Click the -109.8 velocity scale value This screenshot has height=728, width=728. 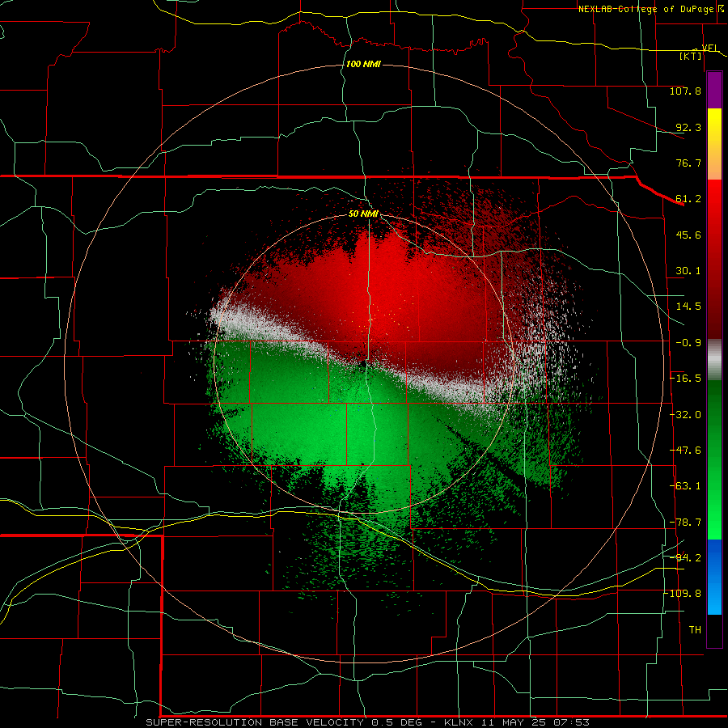683,594
